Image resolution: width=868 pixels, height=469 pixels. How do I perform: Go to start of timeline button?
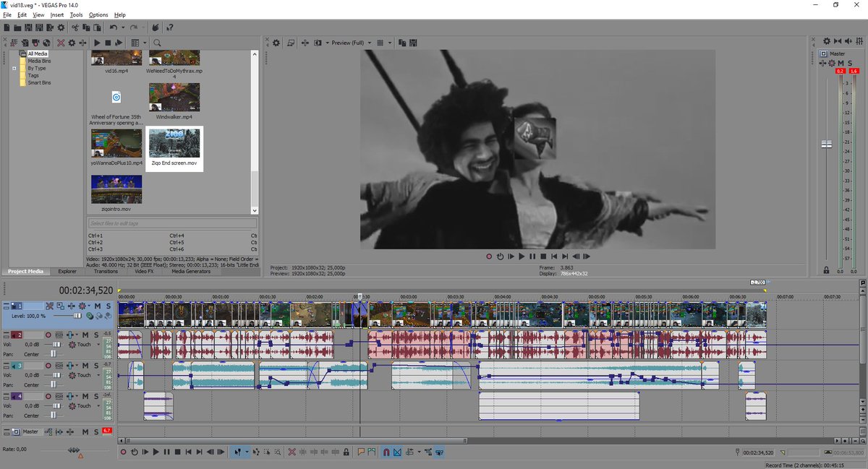pyautogui.click(x=189, y=452)
